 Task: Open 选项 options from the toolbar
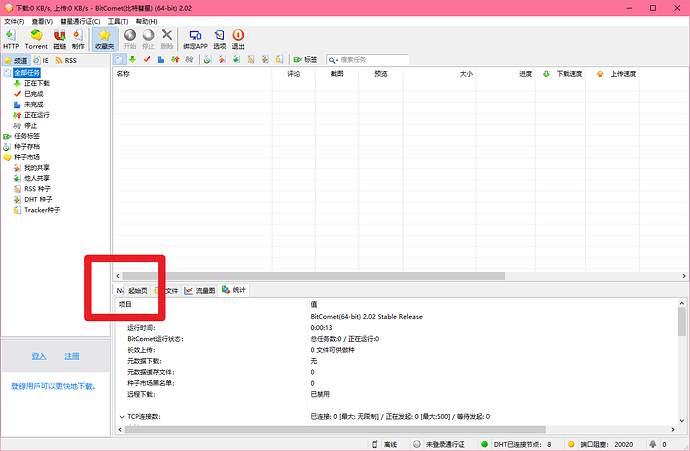pos(219,39)
